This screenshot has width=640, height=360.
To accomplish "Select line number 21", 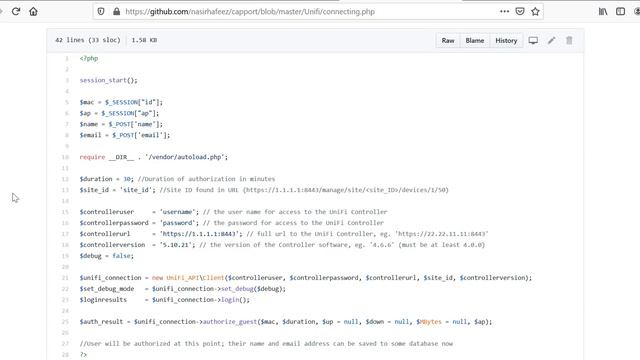I will (65, 278).
